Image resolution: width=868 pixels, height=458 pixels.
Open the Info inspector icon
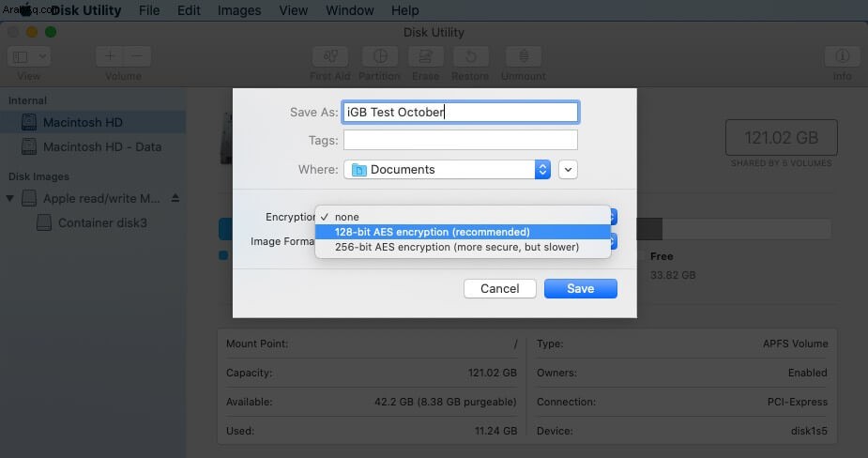point(842,56)
